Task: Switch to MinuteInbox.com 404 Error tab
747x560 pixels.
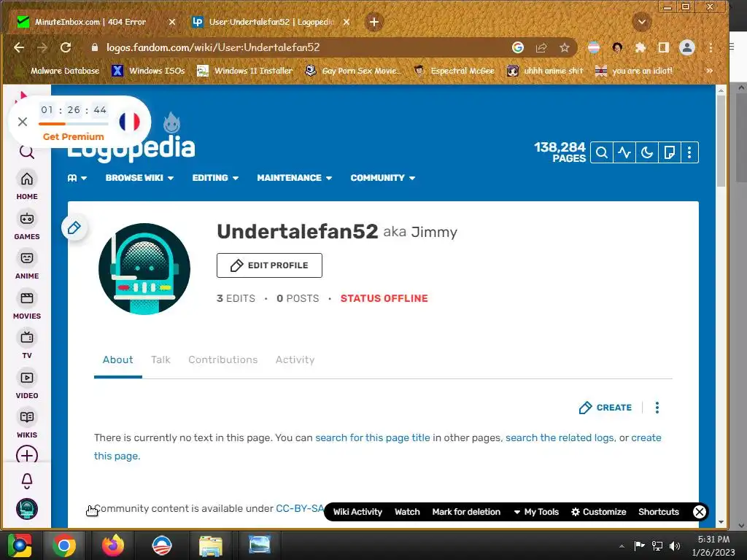Action: (x=90, y=22)
